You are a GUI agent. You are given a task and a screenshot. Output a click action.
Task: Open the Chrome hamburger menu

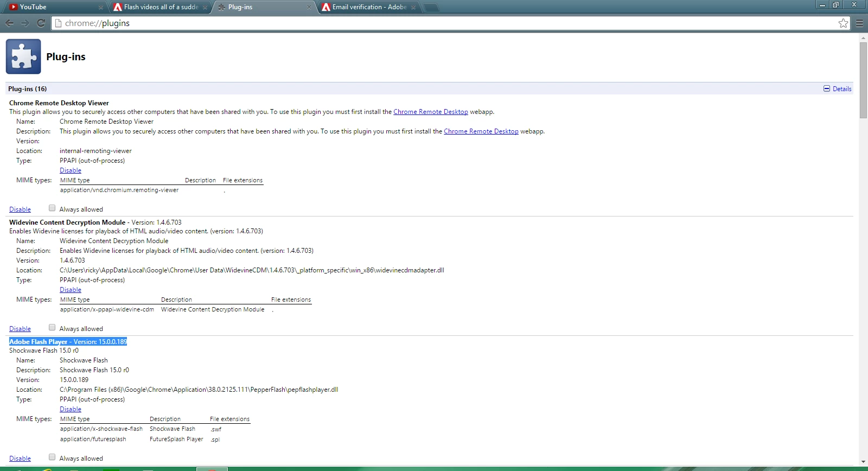point(859,23)
